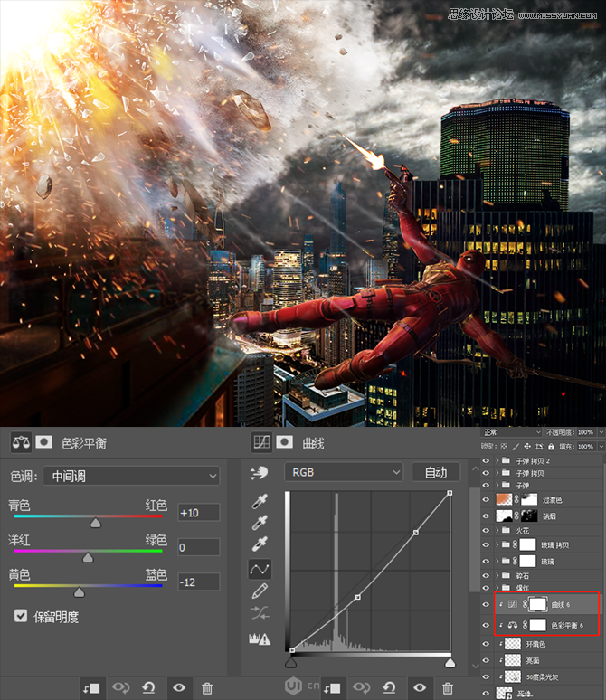This screenshot has height=700, width=606.
Task: Hide the 火花 group
Action: point(487,531)
